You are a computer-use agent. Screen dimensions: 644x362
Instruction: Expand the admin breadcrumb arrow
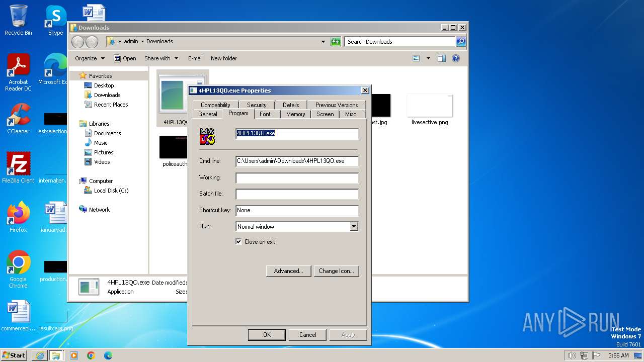[x=142, y=42]
